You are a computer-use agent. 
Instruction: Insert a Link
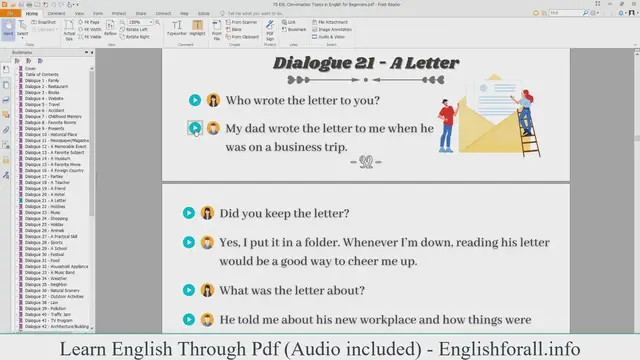(x=289, y=22)
